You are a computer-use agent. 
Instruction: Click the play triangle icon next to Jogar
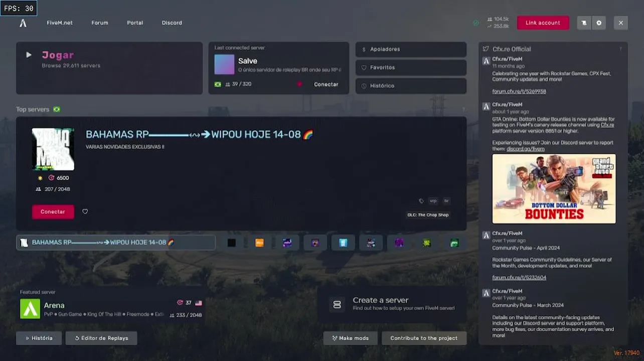tap(29, 55)
